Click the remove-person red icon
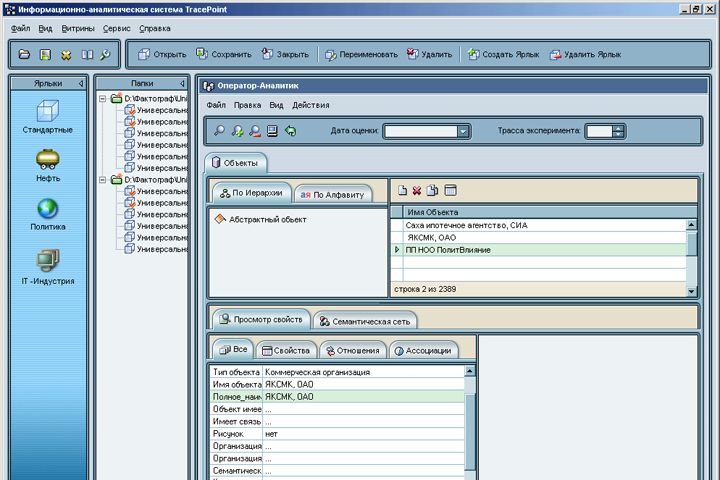This screenshot has width=720, height=480. [255, 131]
